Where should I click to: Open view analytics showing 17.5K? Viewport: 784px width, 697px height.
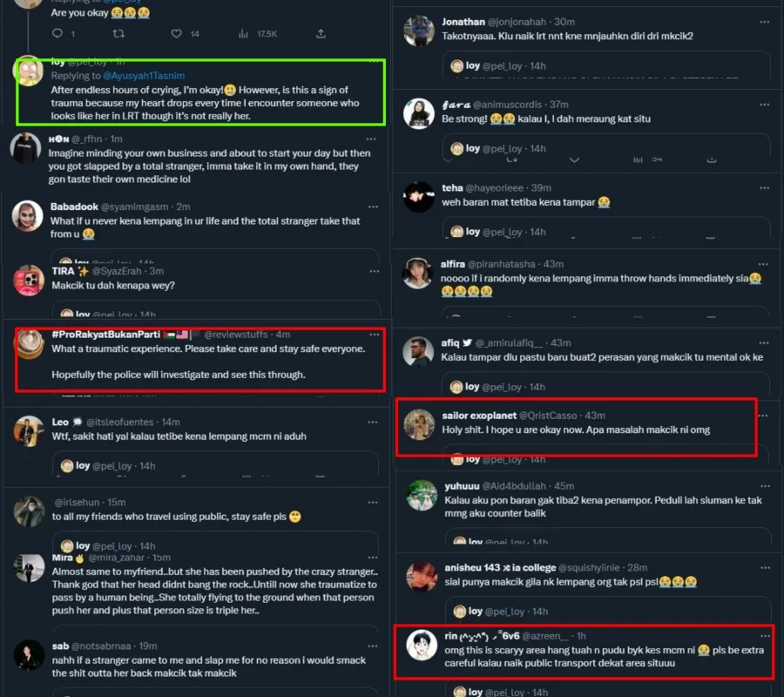258,33
